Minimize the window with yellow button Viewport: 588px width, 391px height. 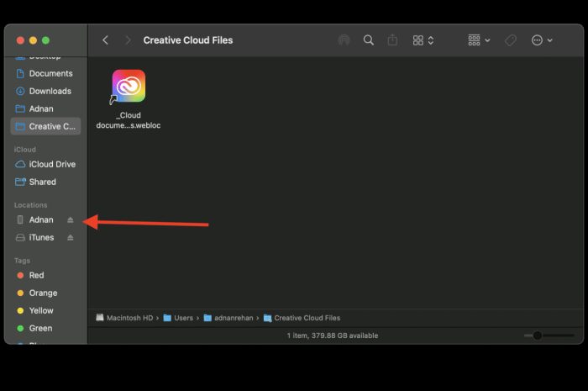click(33, 40)
